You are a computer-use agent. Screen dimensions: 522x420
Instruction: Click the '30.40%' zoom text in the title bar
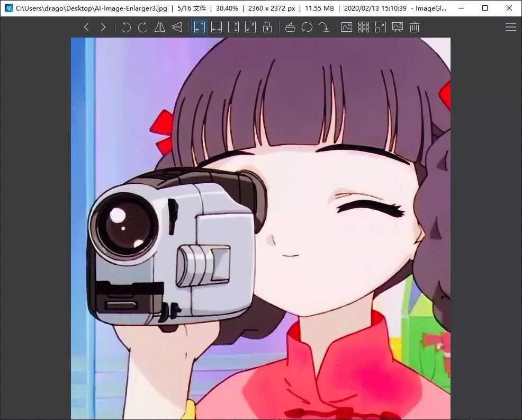(227, 8)
